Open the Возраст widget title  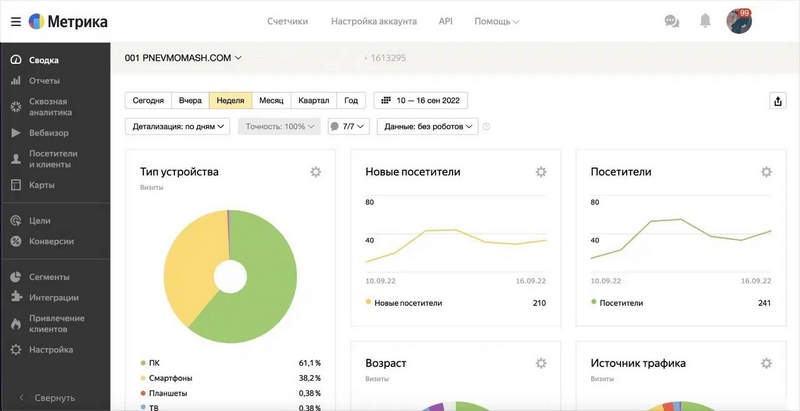[x=386, y=363]
